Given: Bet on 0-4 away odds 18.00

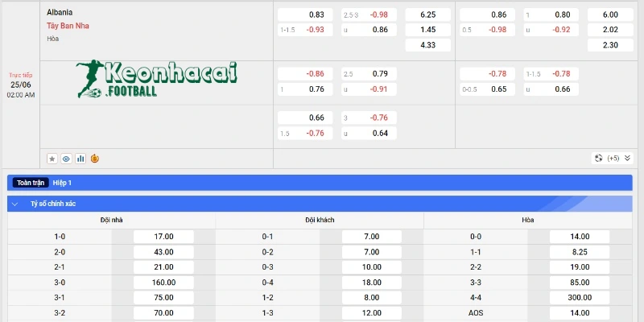Looking at the screenshot, I should click(372, 283).
